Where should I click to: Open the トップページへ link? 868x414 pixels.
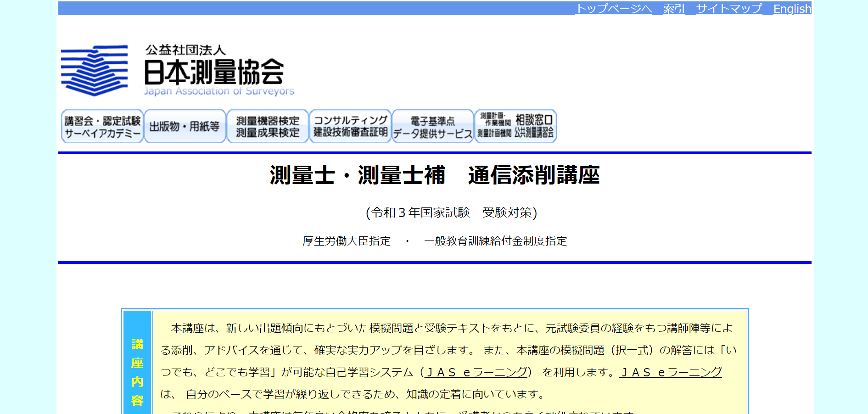pyautogui.click(x=613, y=9)
